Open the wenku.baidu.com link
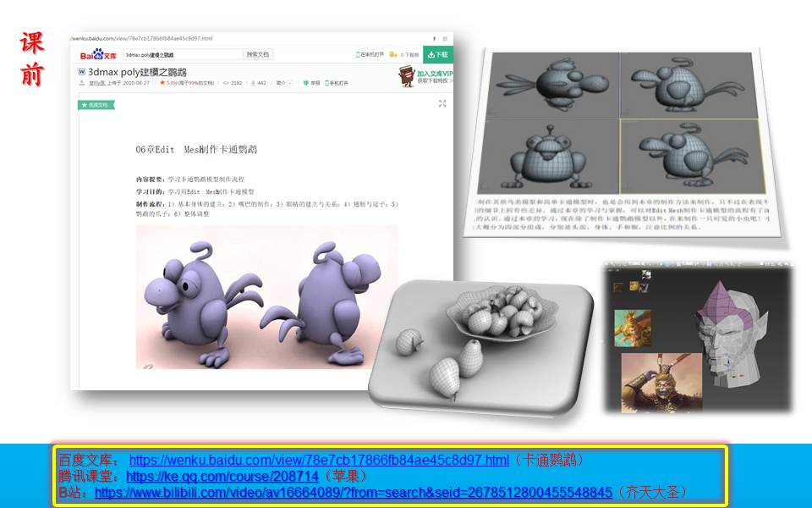This screenshot has height=508, width=812. tap(319, 460)
